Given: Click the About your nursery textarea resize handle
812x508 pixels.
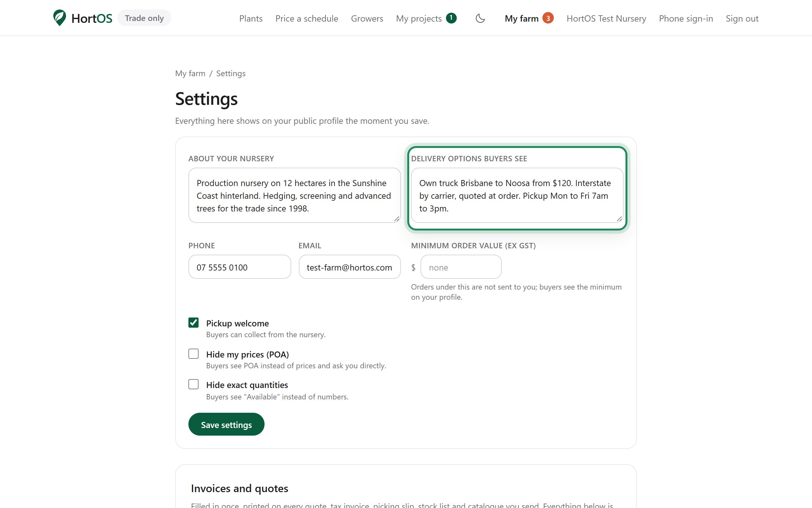Looking at the screenshot, I should [396, 219].
